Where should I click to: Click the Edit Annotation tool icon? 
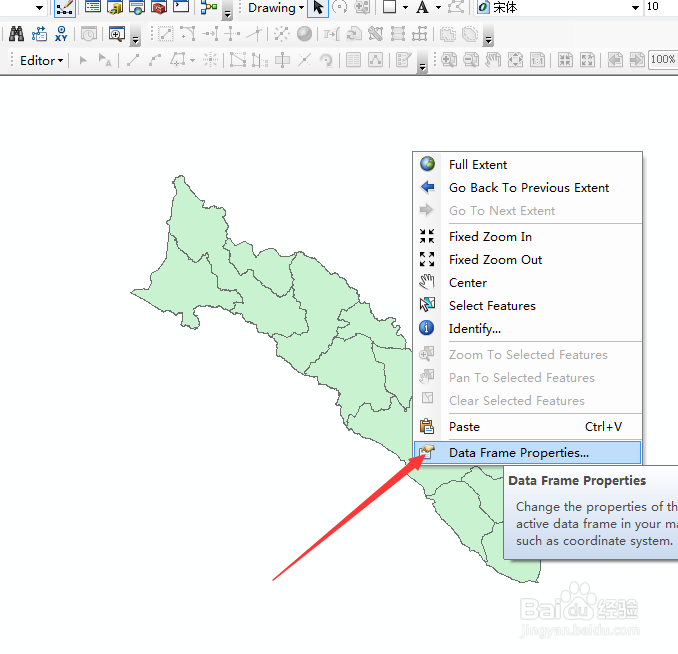click(105, 60)
